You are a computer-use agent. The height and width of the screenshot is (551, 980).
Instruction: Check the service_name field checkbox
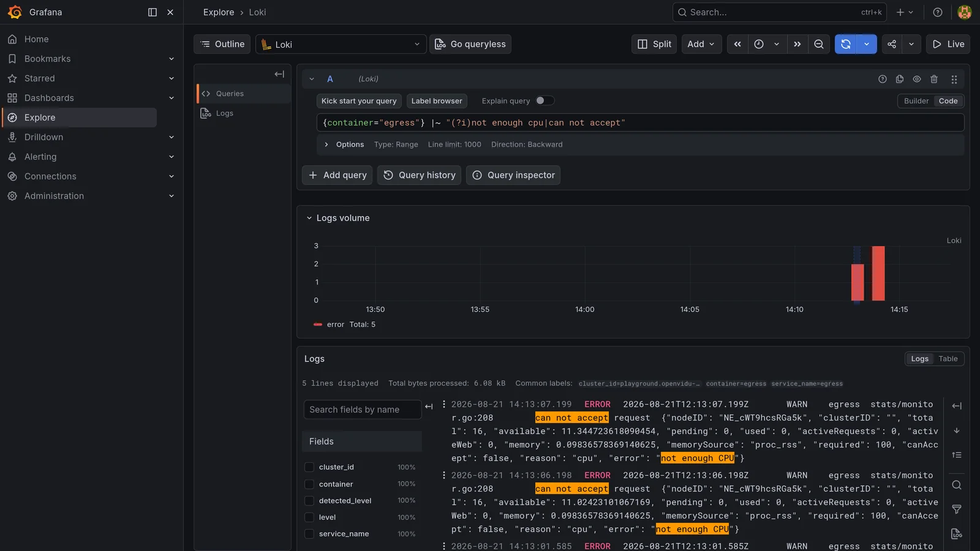point(309,534)
